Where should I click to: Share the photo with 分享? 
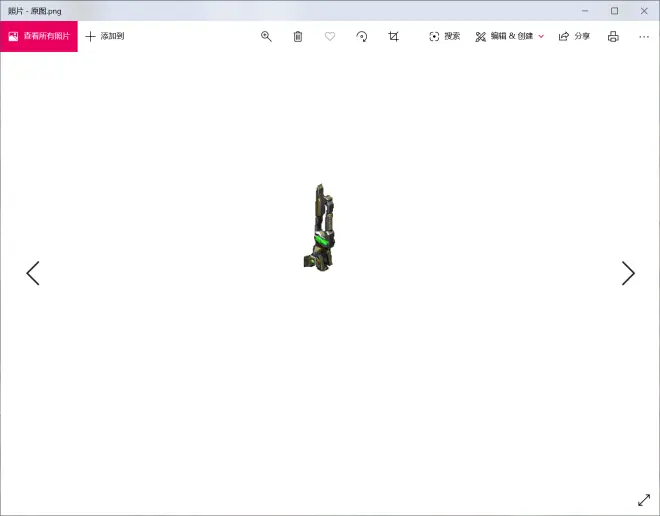[x=574, y=36]
